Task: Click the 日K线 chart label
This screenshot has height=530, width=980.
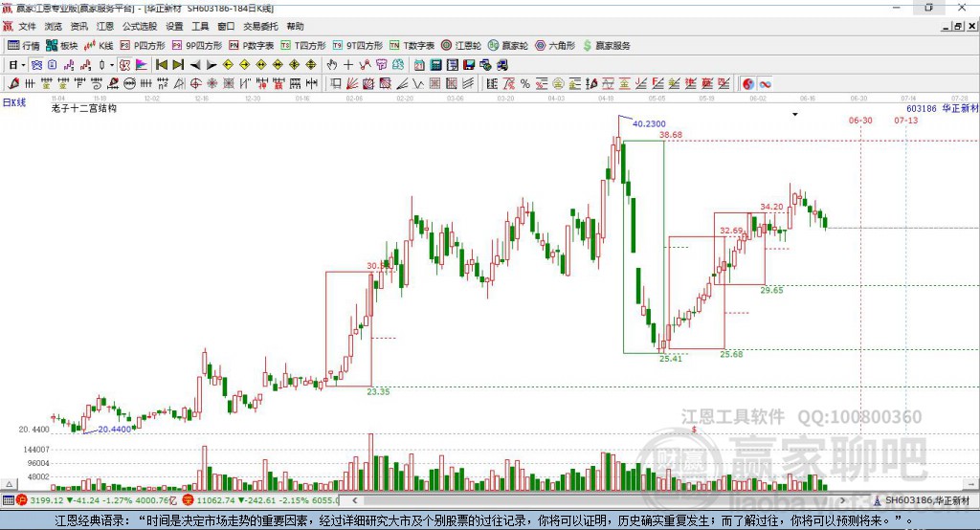Action: [14, 102]
